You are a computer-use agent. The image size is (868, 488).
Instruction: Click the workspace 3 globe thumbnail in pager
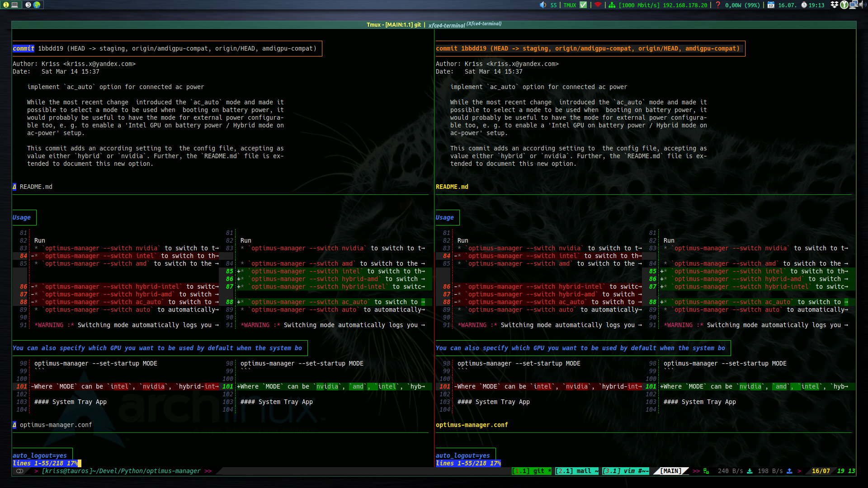(37, 5)
